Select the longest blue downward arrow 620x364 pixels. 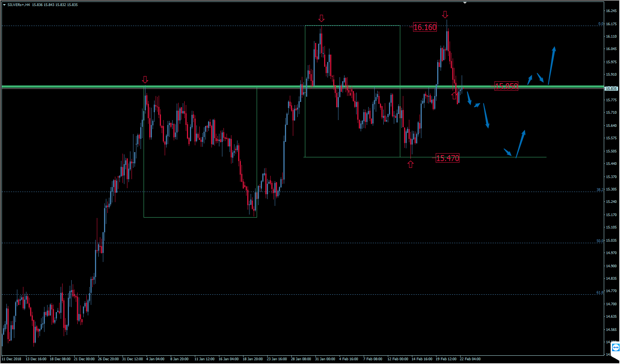click(486, 116)
